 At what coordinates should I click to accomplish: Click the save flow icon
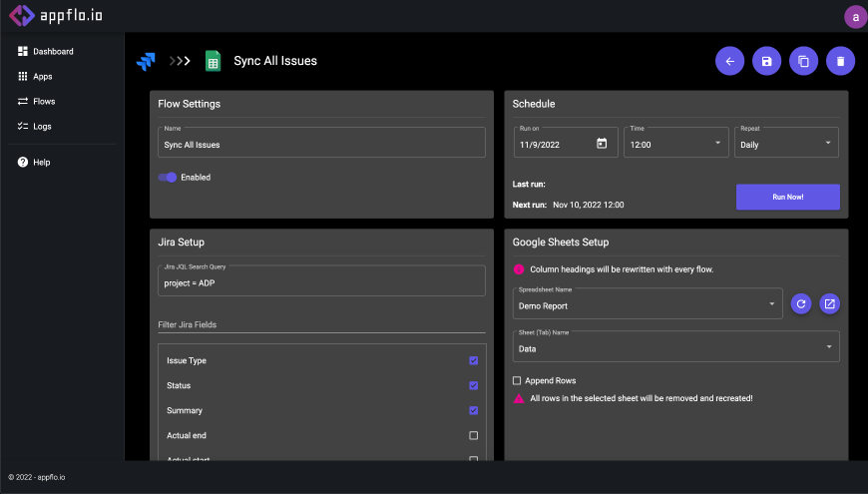(766, 61)
